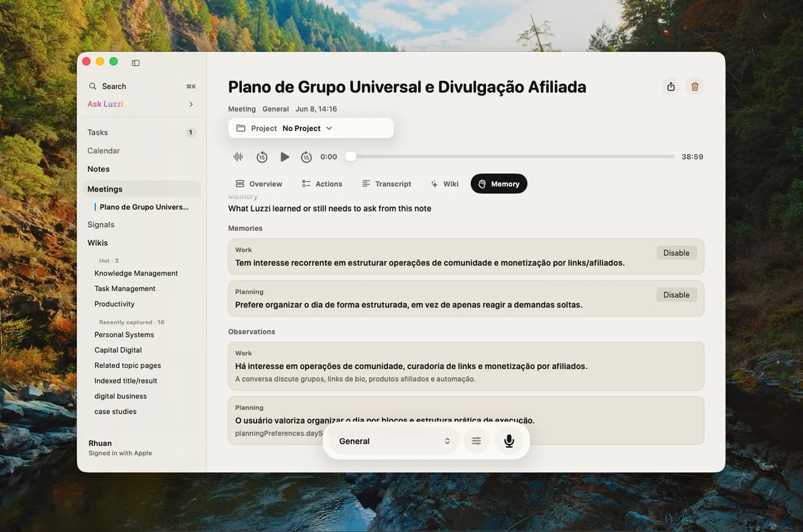This screenshot has width=803, height=532.
Task: Click the audio waveform icon
Action: (238, 157)
